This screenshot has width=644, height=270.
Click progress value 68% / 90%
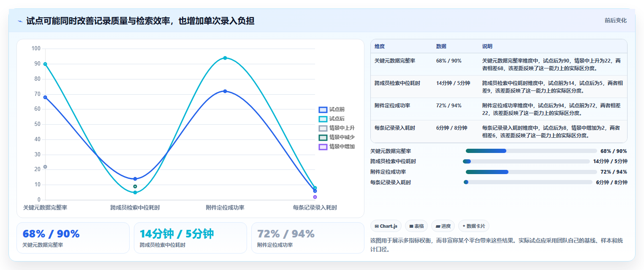point(614,151)
